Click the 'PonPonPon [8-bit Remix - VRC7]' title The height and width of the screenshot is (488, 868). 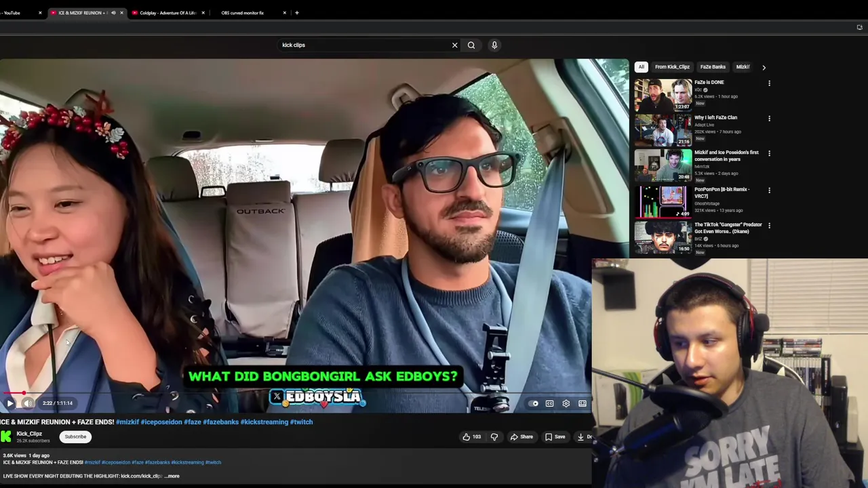(722, 192)
